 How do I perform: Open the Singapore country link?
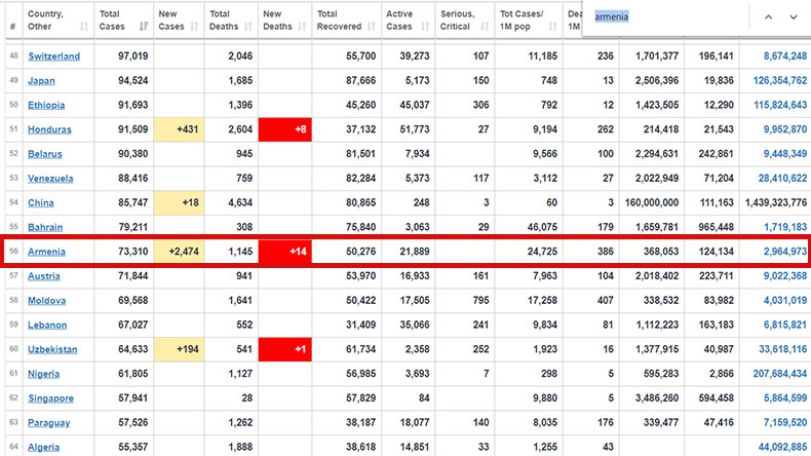click(x=51, y=398)
